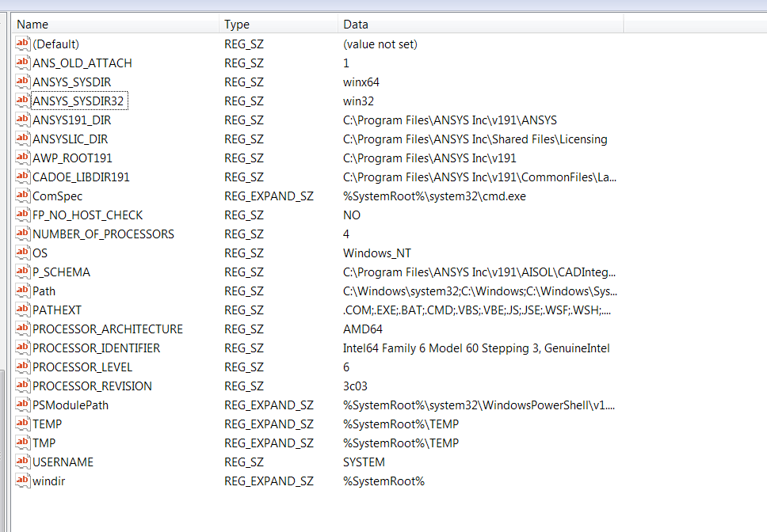This screenshot has height=532, width=767.
Task: Click the AMD64 data value
Action: (x=362, y=329)
